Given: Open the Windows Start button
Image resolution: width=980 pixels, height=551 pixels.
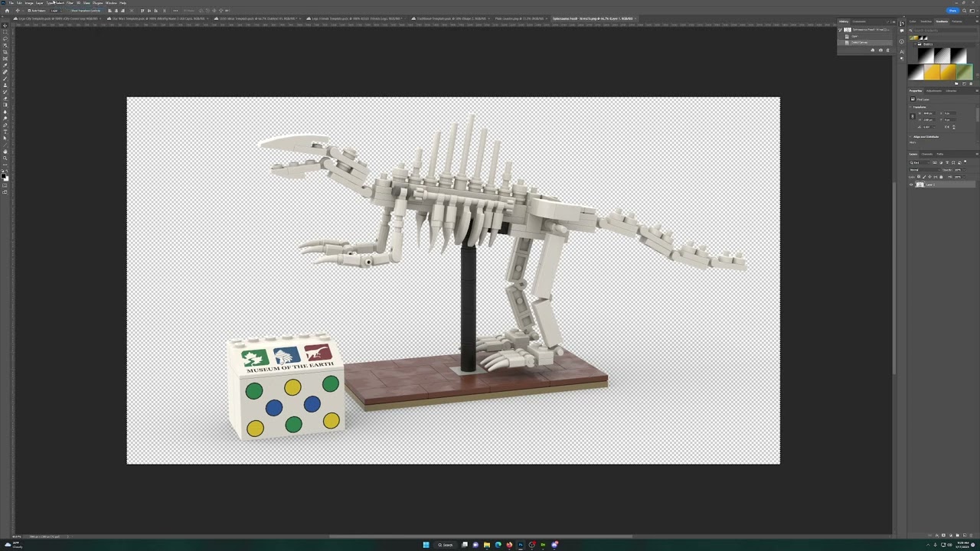Looking at the screenshot, I should [x=426, y=545].
